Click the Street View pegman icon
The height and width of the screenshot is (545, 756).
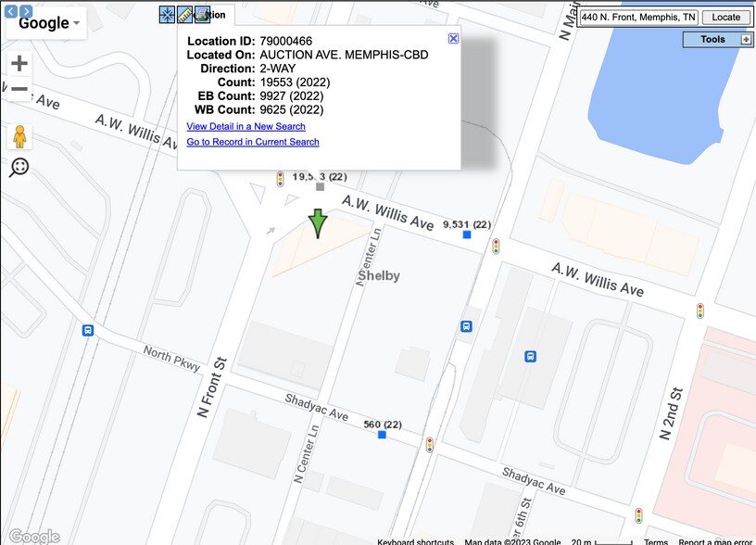tap(19, 137)
